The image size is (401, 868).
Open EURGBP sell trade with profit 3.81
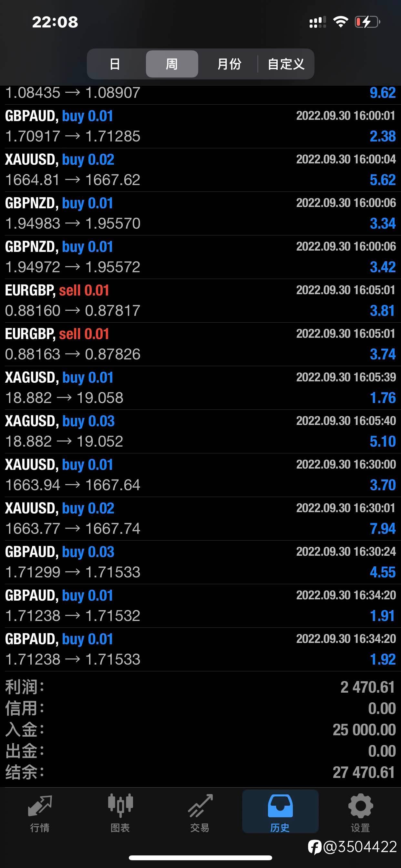[200, 301]
